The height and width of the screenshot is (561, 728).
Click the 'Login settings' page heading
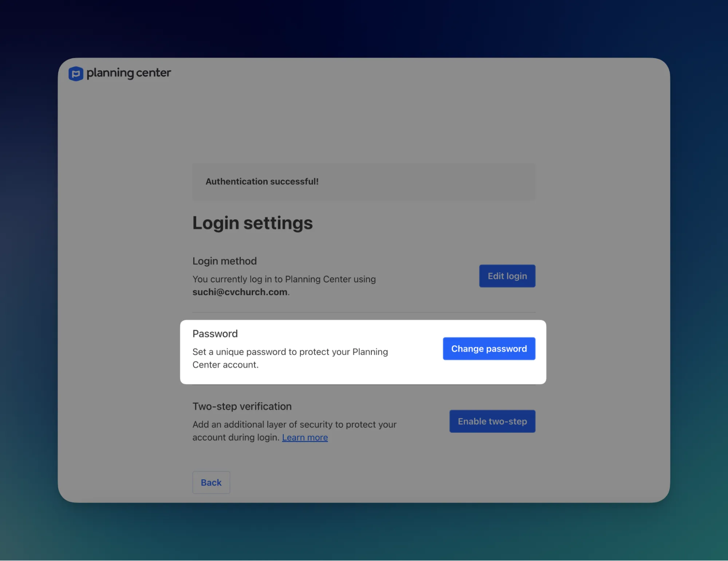252,223
